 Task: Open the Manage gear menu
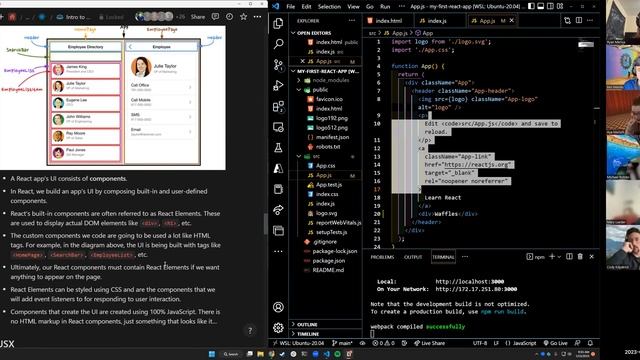(278, 327)
